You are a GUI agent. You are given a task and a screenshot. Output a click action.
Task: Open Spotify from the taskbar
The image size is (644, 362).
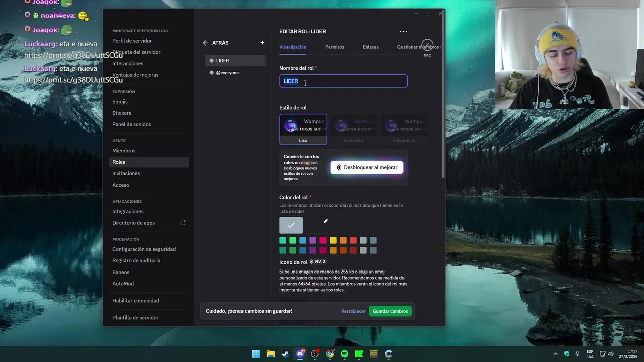pos(344,354)
